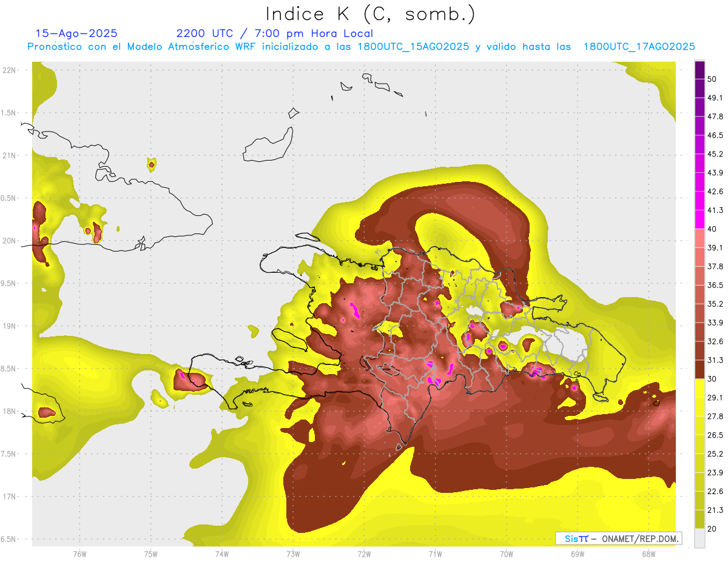Click the '2200 UTC / 7:00 pm Hora Local' text
The image size is (728, 562).
click(275, 33)
